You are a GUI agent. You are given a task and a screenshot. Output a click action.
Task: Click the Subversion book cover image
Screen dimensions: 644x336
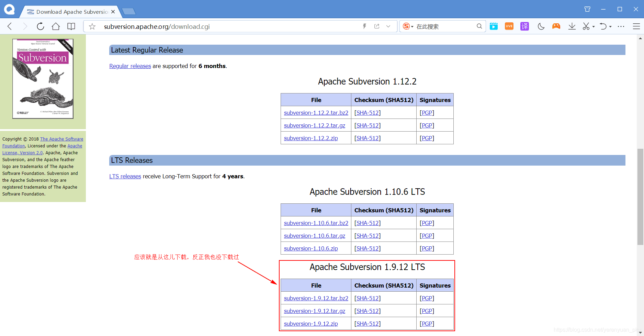[x=43, y=79]
